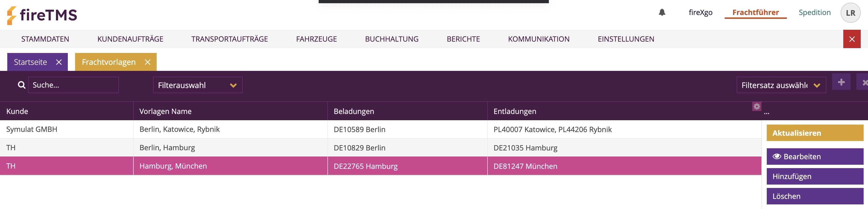Switch to fireXgo view
The image size is (868, 209).
[x=700, y=12]
